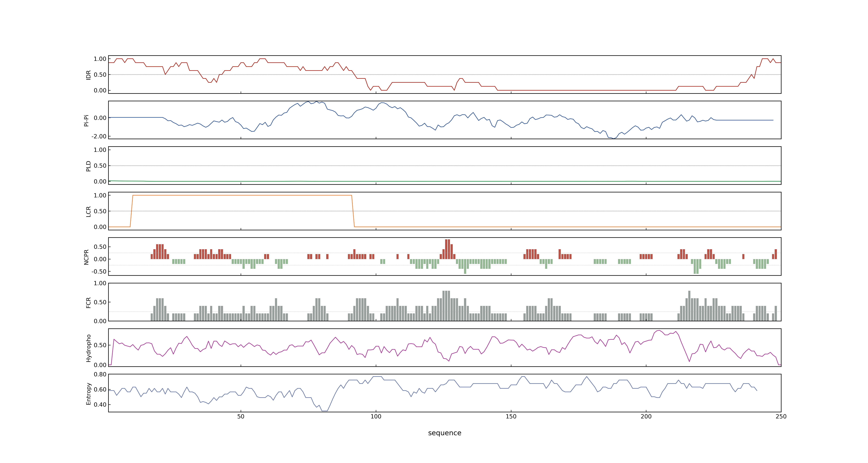Click the 0.00 tick on LCR axis
Viewport: 868px width, 463px height.
(100, 227)
